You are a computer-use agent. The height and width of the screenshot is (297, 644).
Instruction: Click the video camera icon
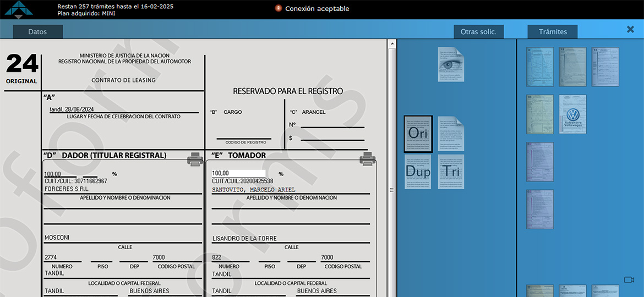pyautogui.click(x=629, y=280)
